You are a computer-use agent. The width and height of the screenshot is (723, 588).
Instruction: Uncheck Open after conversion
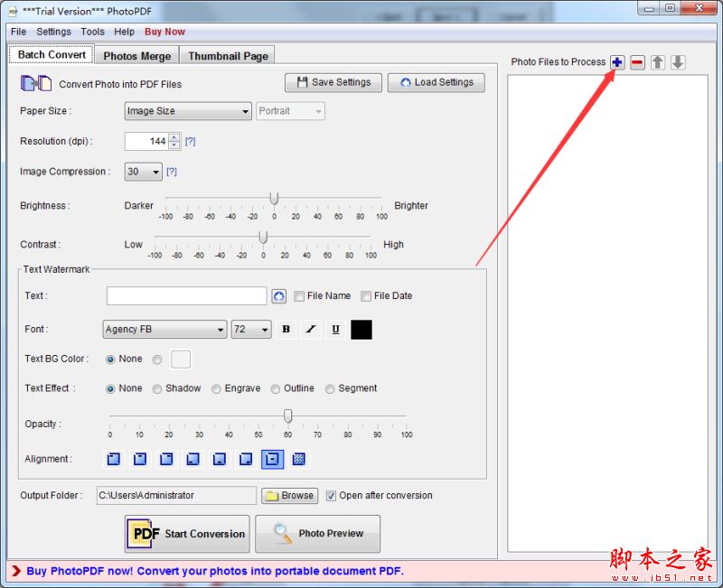pos(331,496)
